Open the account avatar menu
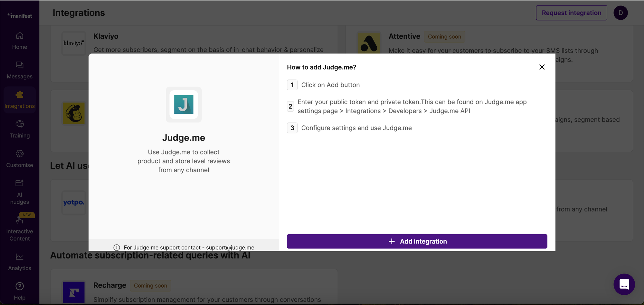The height and width of the screenshot is (305, 644). [620, 13]
